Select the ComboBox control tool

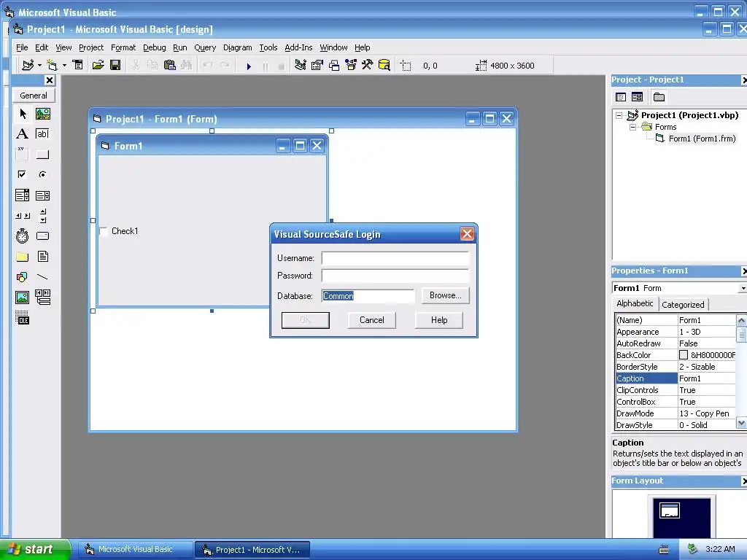point(23,195)
